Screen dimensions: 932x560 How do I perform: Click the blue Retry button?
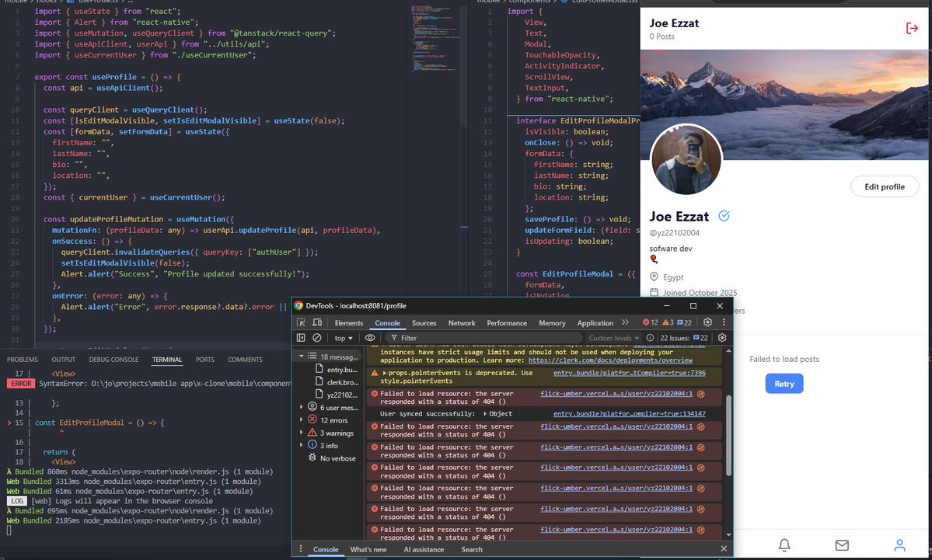(784, 384)
